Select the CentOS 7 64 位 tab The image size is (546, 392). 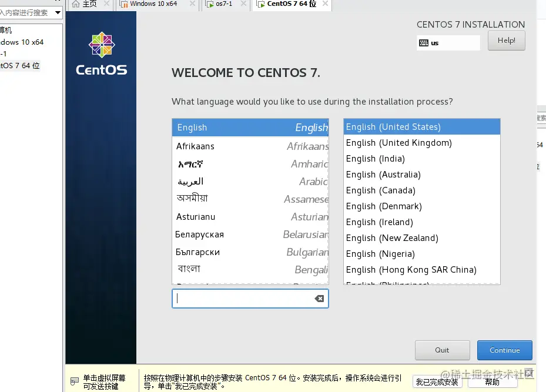coord(292,4)
